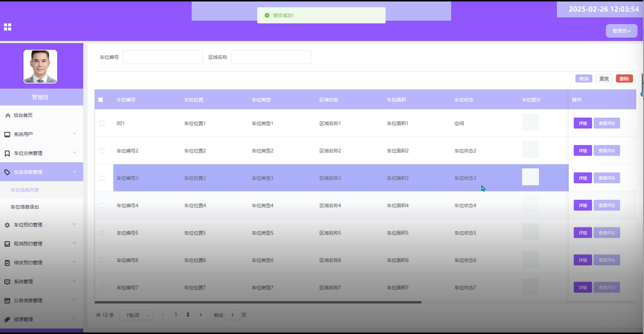Click the sun icon beside 车位预约管理
The width and height of the screenshot is (644, 334).
(7, 225)
